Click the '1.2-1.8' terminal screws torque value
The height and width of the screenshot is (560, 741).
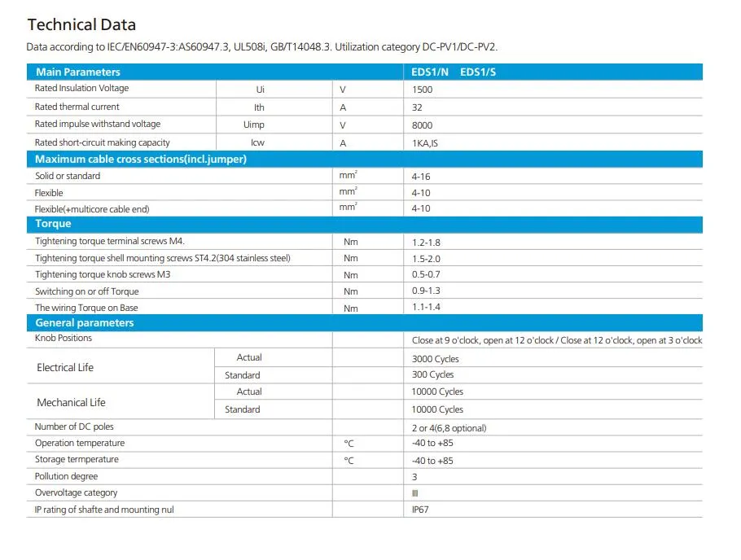coord(426,243)
